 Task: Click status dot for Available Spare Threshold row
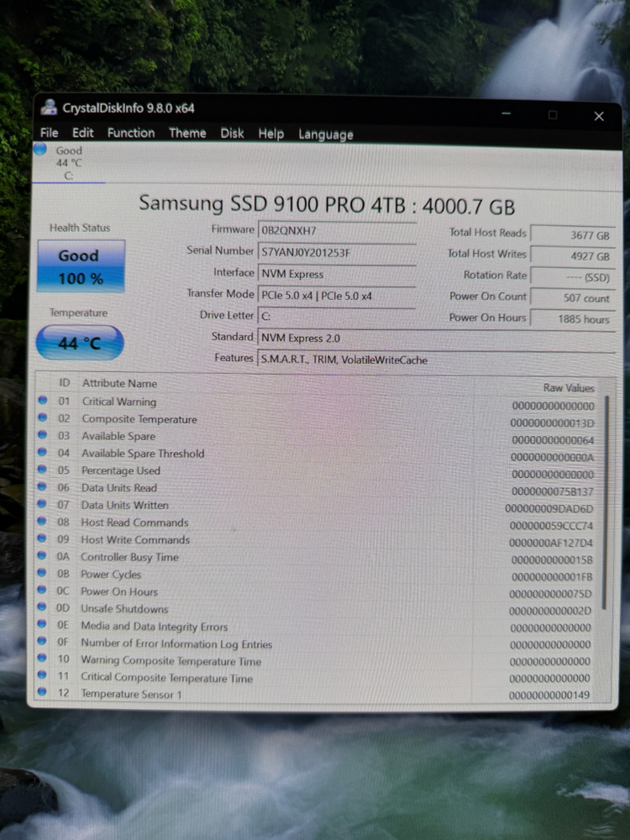coord(42,452)
